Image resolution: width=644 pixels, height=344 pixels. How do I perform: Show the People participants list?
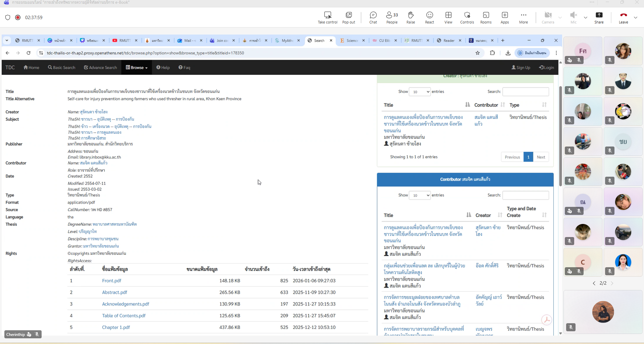(392, 17)
